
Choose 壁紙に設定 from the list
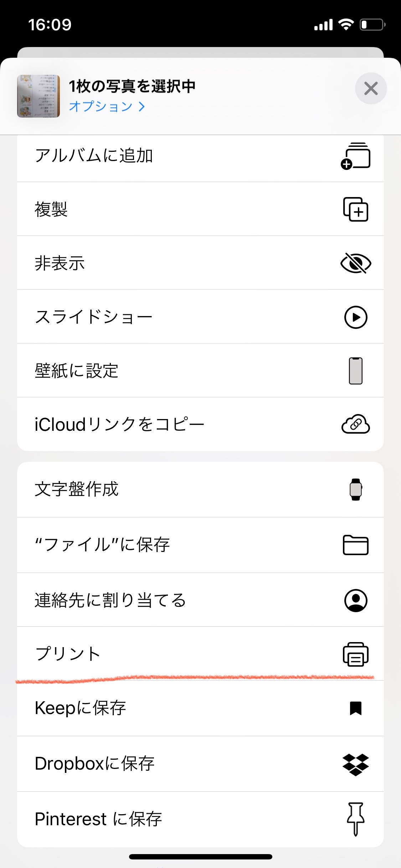[x=76, y=371]
